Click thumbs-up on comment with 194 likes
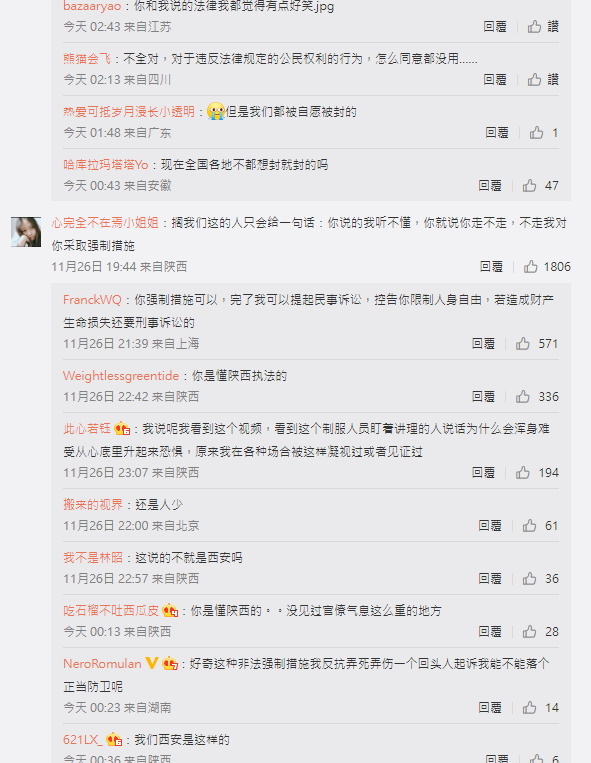This screenshot has height=763, width=591. [523, 472]
